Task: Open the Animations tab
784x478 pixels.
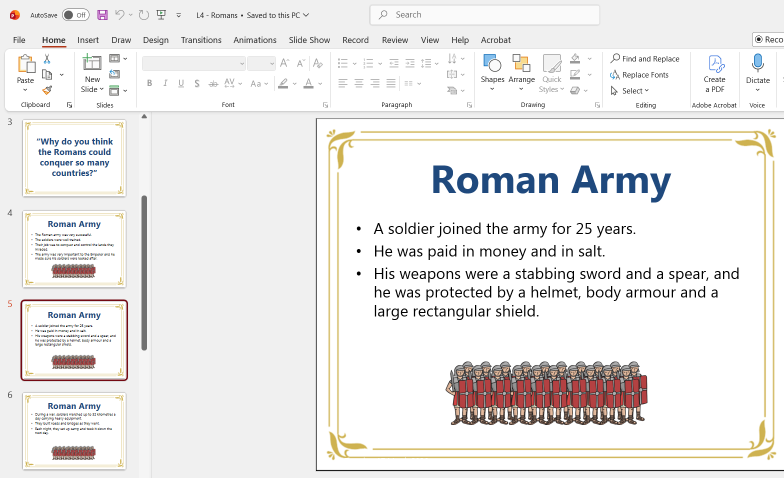Action: [x=254, y=40]
